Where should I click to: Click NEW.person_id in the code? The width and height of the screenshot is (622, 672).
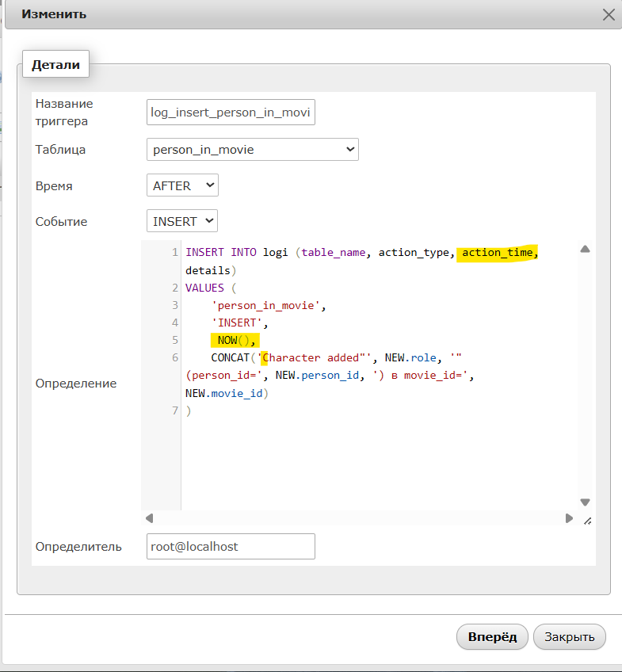[x=317, y=376]
